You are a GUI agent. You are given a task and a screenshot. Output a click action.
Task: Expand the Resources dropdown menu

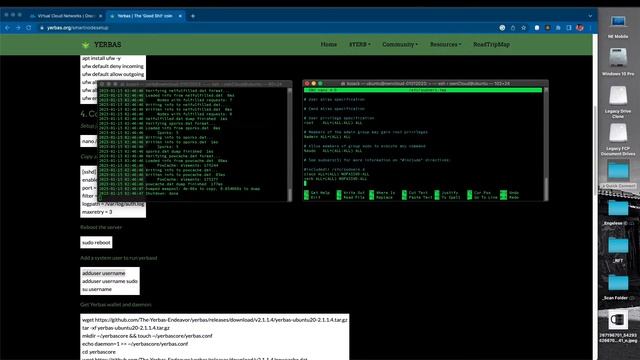pyautogui.click(x=445, y=44)
